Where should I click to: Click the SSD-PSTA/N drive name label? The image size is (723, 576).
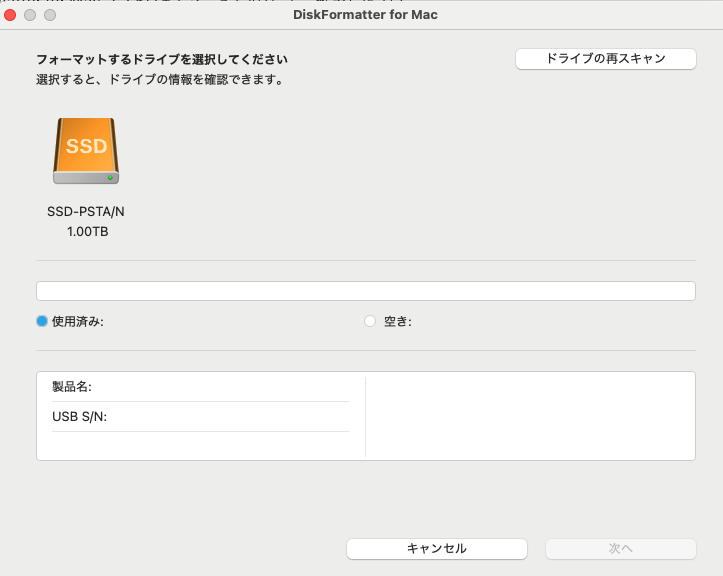86,212
